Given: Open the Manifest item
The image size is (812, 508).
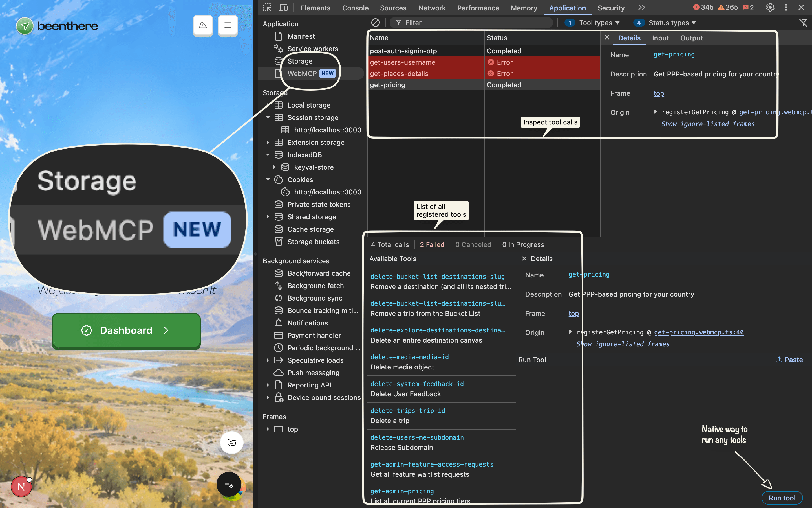Looking at the screenshot, I should point(301,36).
